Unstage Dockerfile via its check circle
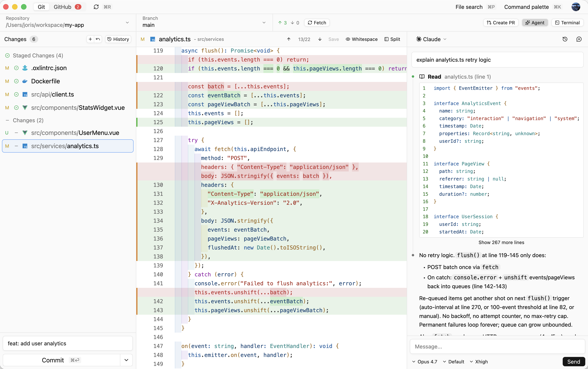This screenshot has width=588, height=369. 16,81
